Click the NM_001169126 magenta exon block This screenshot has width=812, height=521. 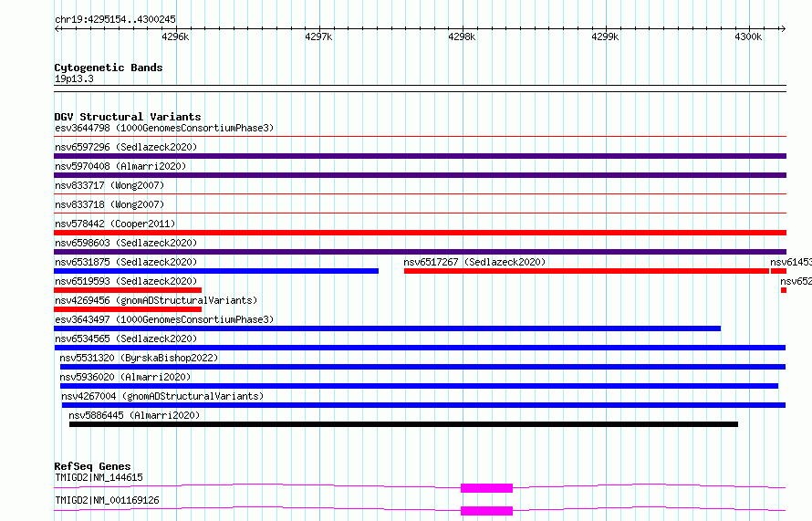[487, 511]
